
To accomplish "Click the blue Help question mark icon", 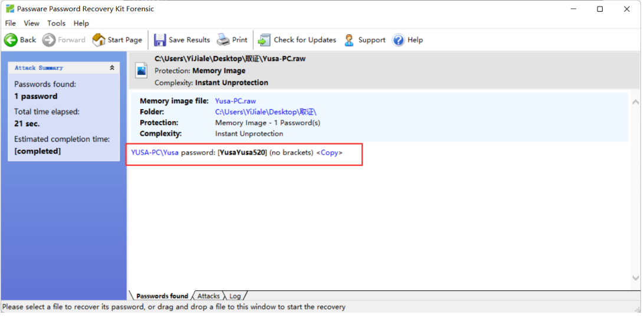I will click(x=399, y=40).
